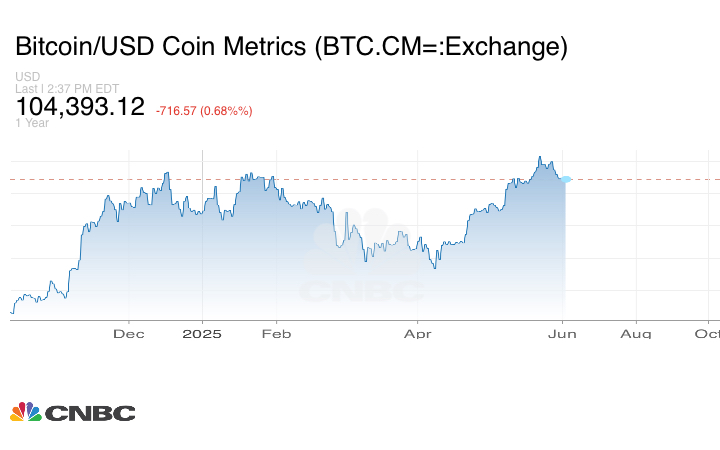Viewport: 720px width, 450px height.
Task: Click the highest peak of the price line
Action: point(539,157)
